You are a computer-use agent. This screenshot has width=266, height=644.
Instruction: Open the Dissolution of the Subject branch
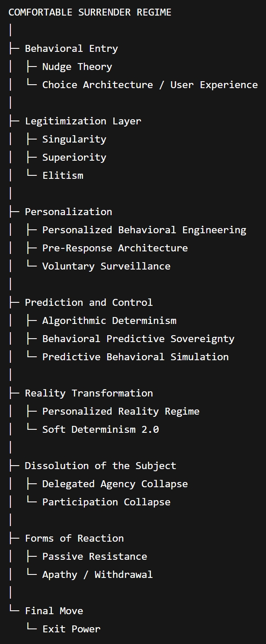100,466
